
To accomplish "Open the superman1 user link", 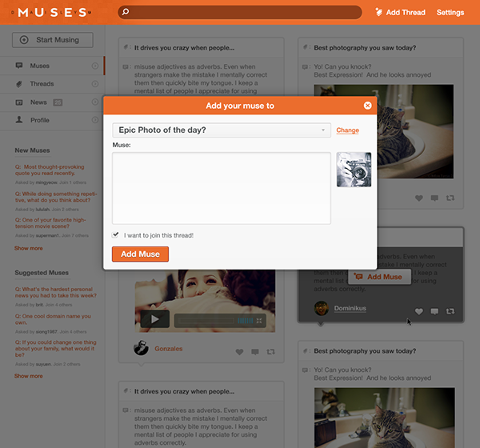I will [48, 235].
